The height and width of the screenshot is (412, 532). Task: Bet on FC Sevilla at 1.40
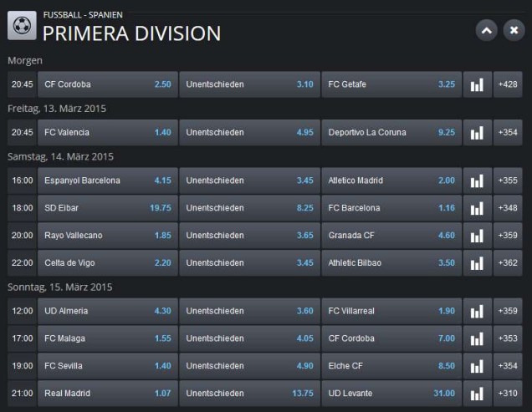[x=108, y=366]
